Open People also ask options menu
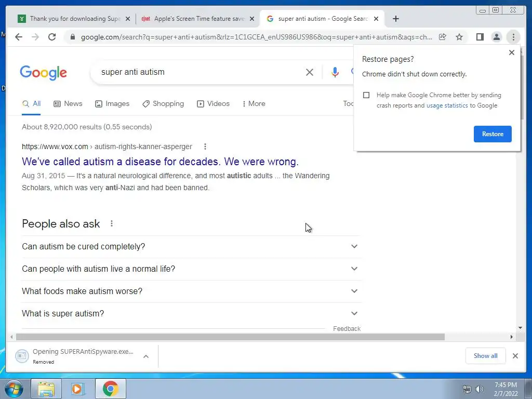The height and width of the screenshot is (399, 532). pyautogui.click(x=112, y=223)
